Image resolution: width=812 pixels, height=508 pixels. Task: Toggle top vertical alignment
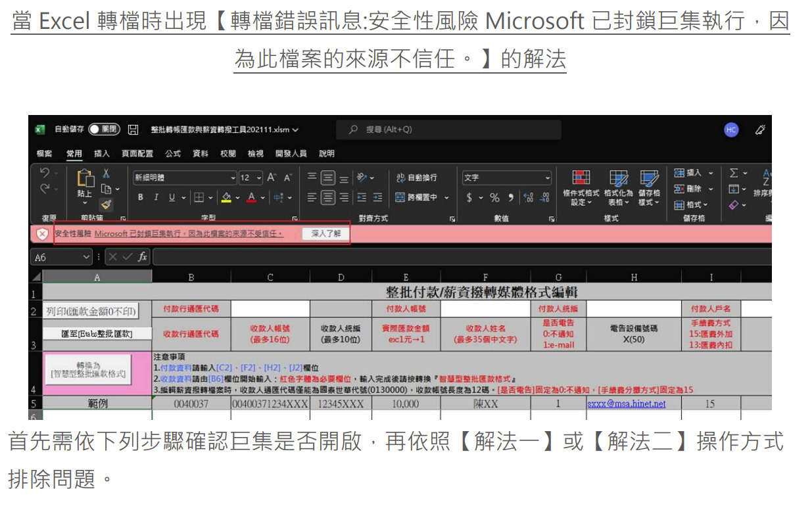pos(312,177)
